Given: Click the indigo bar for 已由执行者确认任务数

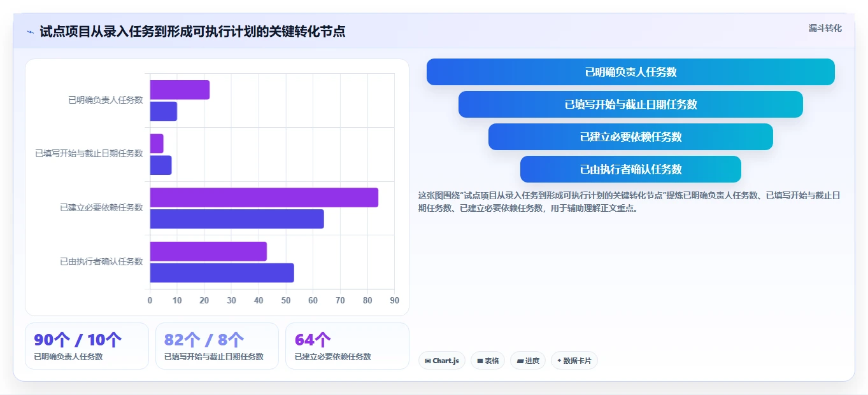Looking at the screenshot, I should (222, 273).
